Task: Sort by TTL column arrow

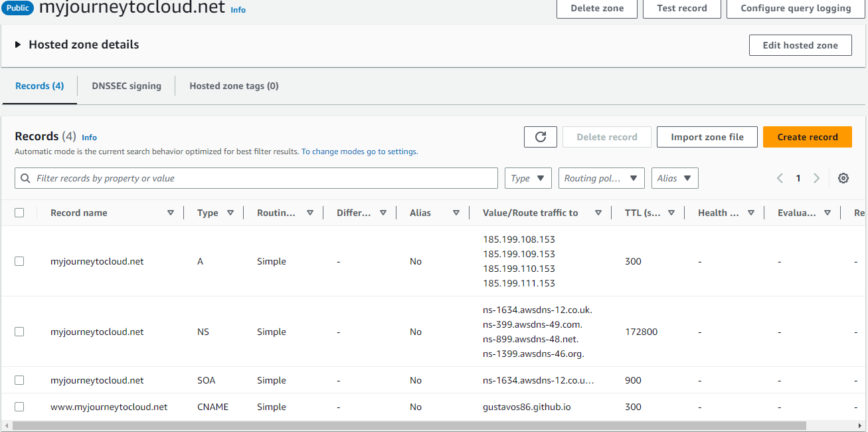Action: tap(671, 213)
